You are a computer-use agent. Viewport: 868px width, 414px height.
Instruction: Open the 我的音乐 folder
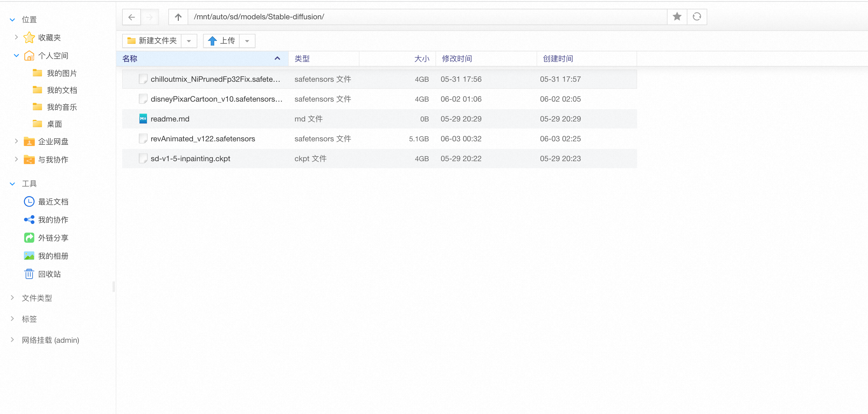[x=62, y=107]
